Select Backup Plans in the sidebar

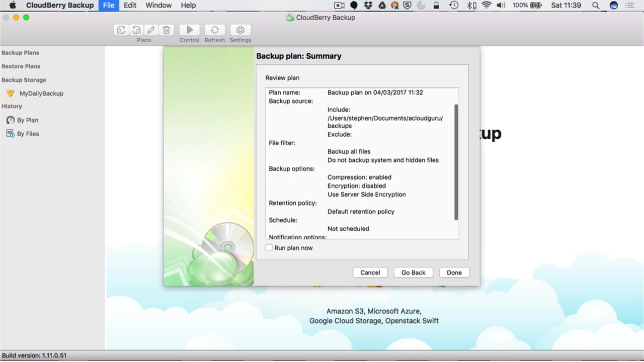pos(20,53)
